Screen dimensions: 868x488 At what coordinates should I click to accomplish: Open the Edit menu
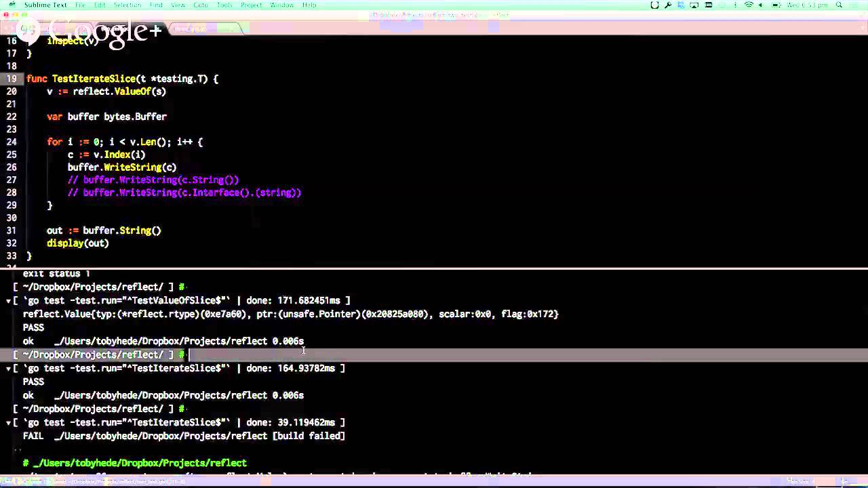click(x=100, y=5)
